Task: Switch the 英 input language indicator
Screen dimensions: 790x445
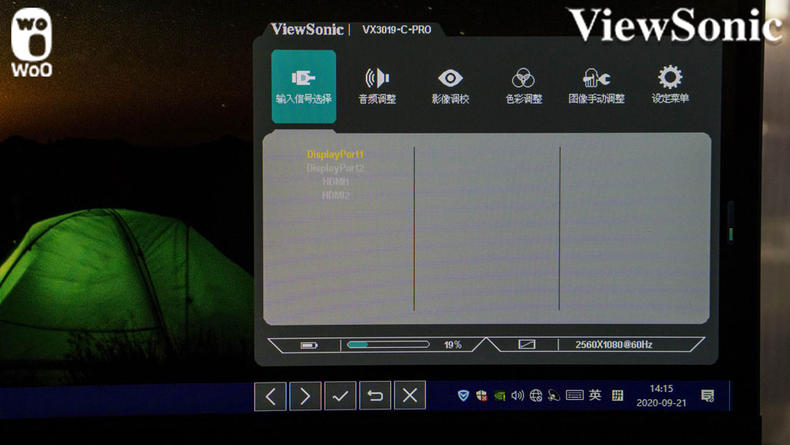Action: click(x=595, y=395)
